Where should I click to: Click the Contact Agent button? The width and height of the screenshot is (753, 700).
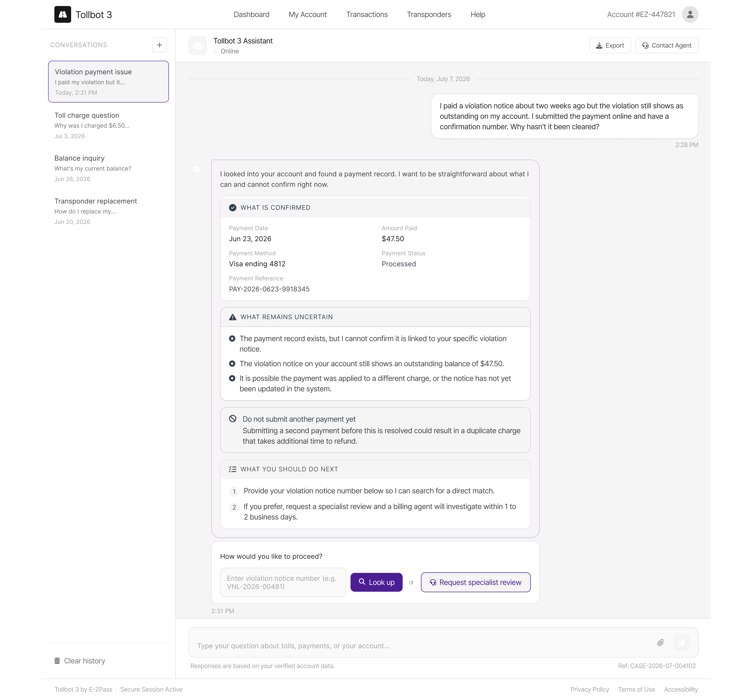click(x=666, y=46)
